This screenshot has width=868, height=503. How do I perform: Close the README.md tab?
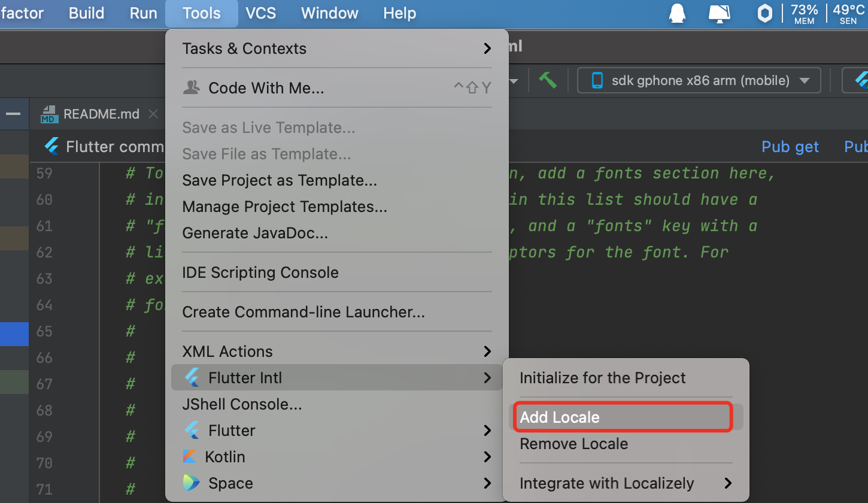point(153,114)
